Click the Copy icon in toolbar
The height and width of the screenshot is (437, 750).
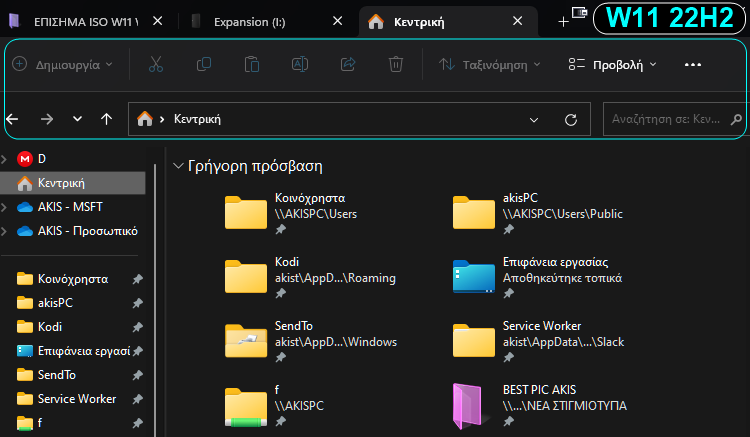coord(204,64)
